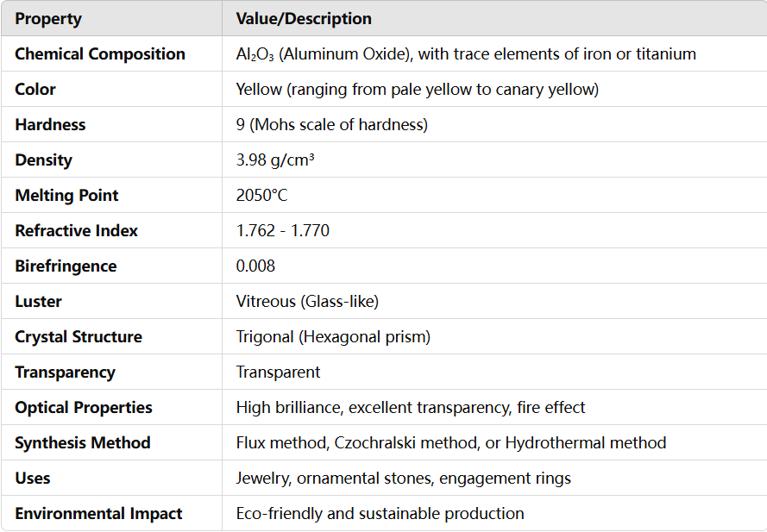Click the 1.762 - 1.770 refractive index value
767x532 pixels.
click(x=282, y=230)
